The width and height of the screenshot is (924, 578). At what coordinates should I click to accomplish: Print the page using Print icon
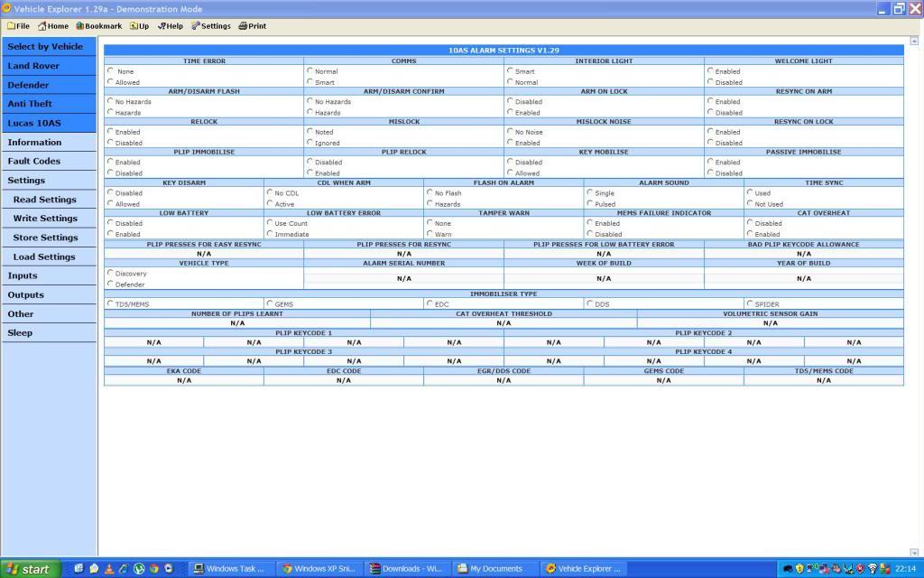click(x=252, y=26)
